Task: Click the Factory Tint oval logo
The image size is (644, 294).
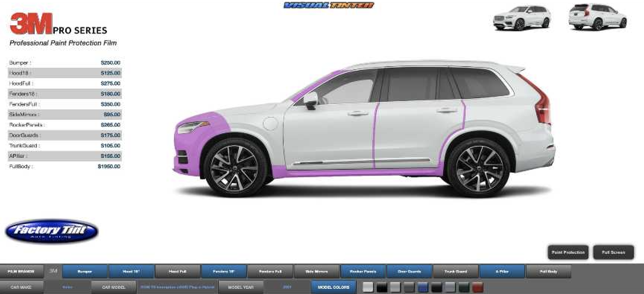Action: click(x=52, y=231)
